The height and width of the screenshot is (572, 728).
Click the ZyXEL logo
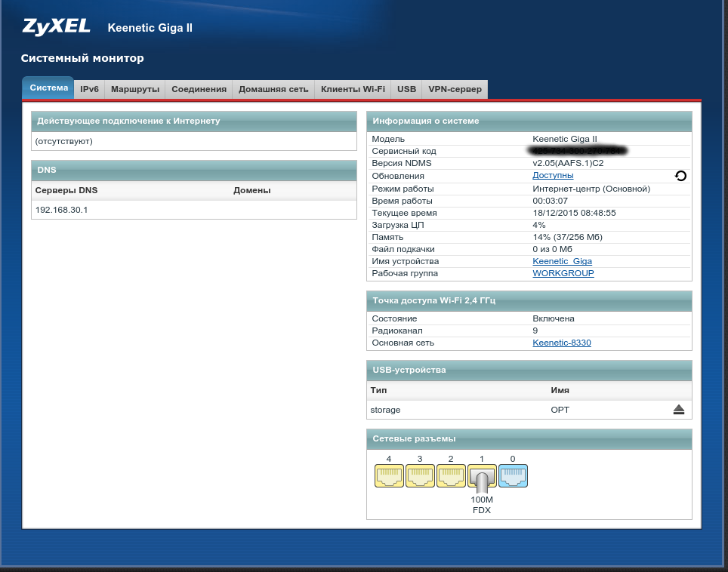[56, 27]
